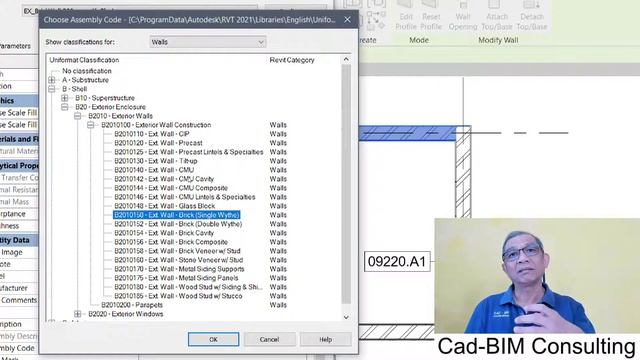Select B10 - Superstructure row
The width and height of the screenshot is (640, 360).
click(105, 98)
